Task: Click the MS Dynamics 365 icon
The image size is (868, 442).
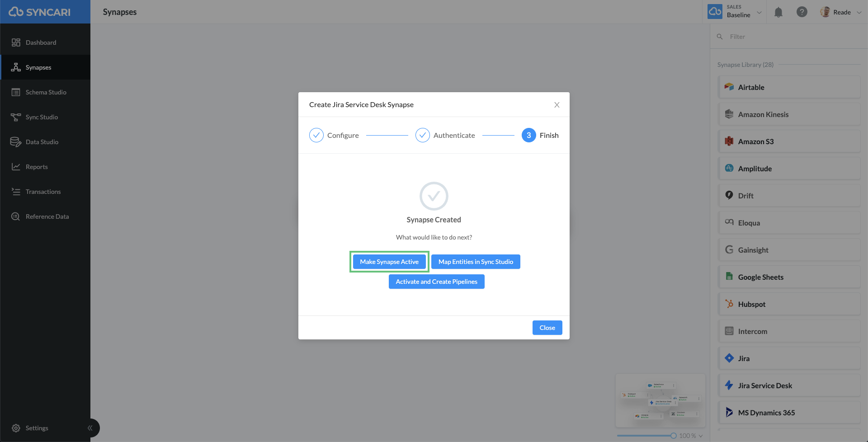Action: (729, 412)
